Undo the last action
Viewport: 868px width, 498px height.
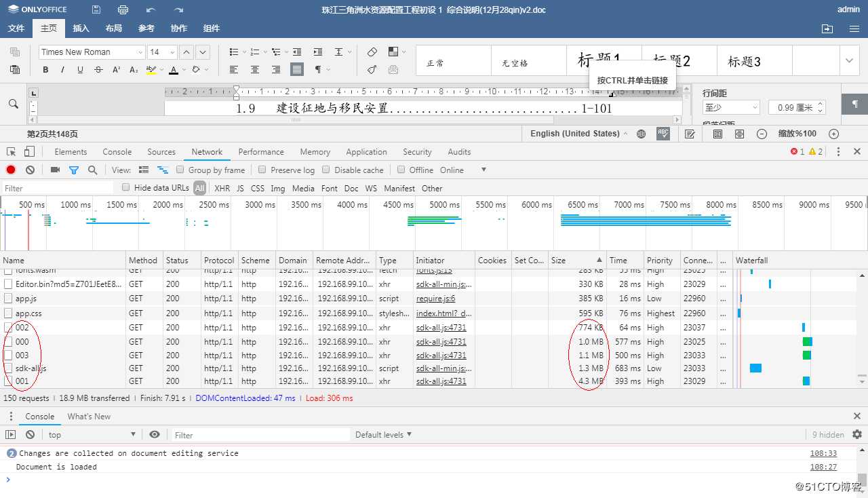151,9
